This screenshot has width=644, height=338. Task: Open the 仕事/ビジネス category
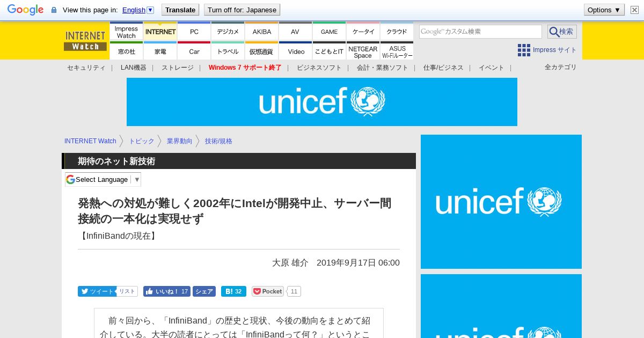pyautogui.click(x=443, y=68)
